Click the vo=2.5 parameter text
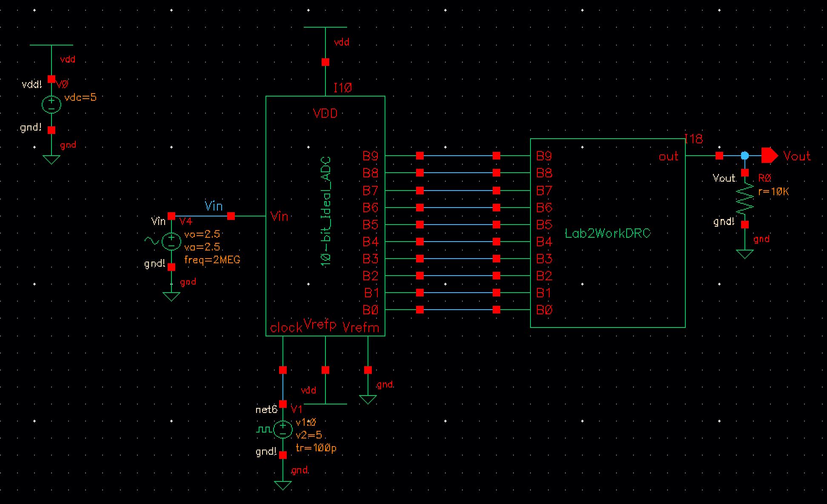 (202, 234)
